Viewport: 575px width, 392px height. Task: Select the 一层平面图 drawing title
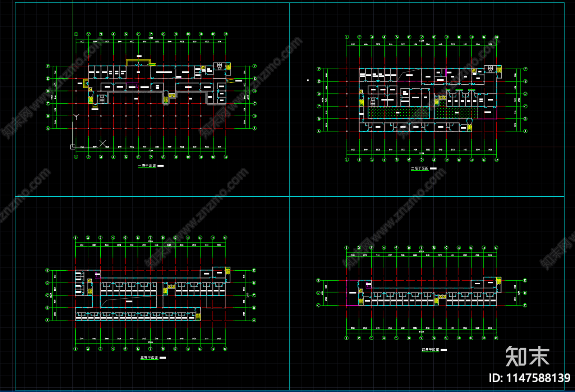tap(147, 166)
